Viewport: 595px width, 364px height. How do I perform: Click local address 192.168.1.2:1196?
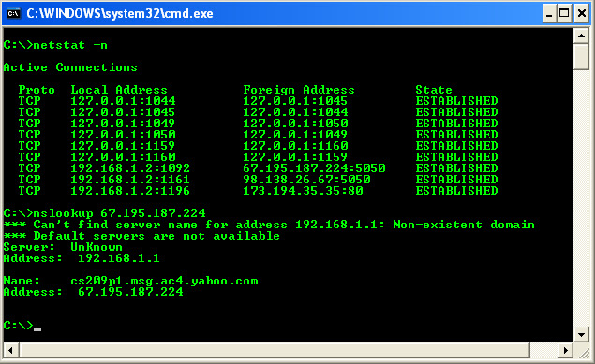tap(130, 191)
